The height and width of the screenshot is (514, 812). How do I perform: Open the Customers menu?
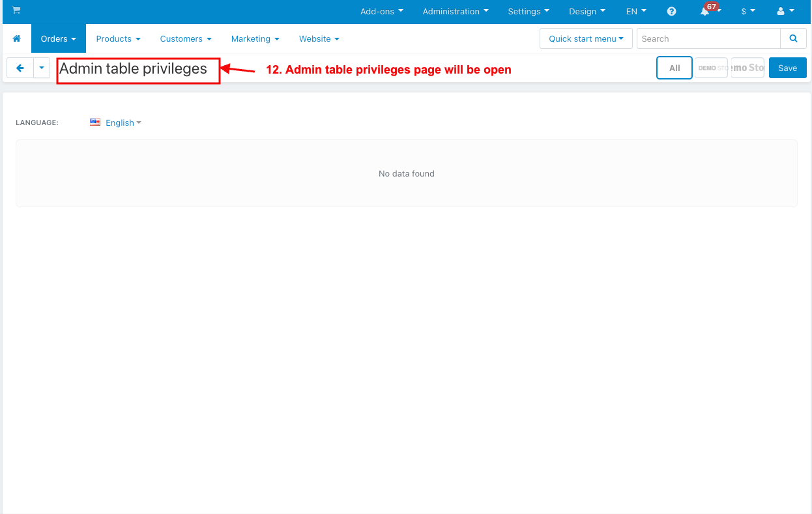[x=186, y=39]
